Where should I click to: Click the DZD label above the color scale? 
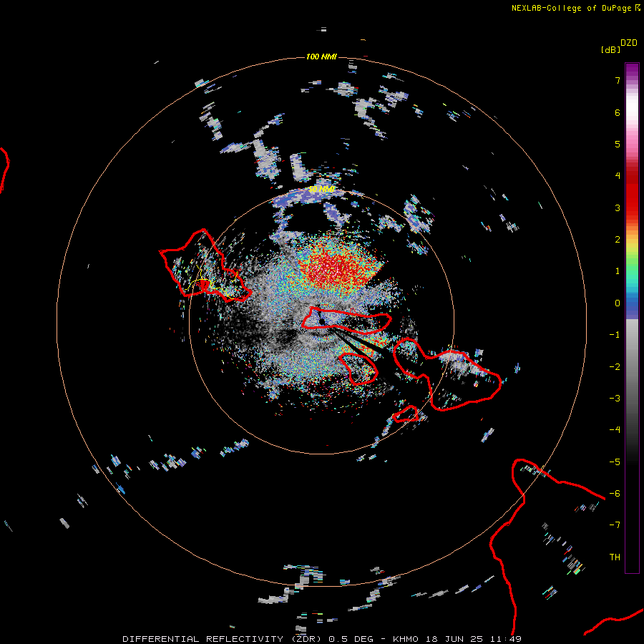(x=629, y=43)
